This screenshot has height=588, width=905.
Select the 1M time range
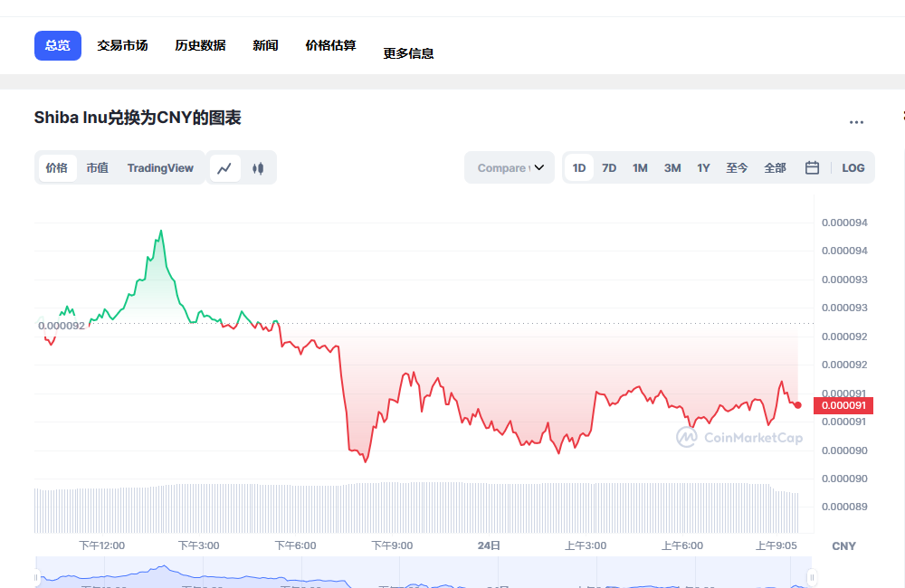(x=640, y=168)
